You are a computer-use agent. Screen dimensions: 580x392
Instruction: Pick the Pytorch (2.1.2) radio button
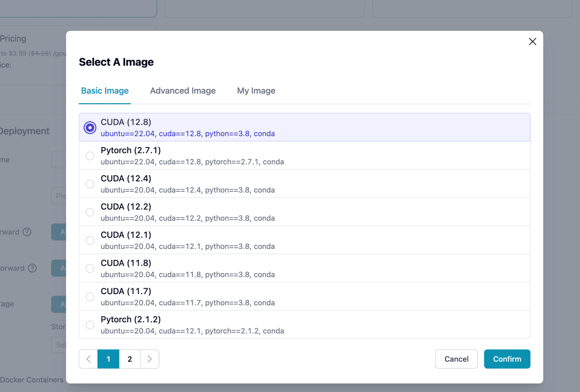coord(90,325)
